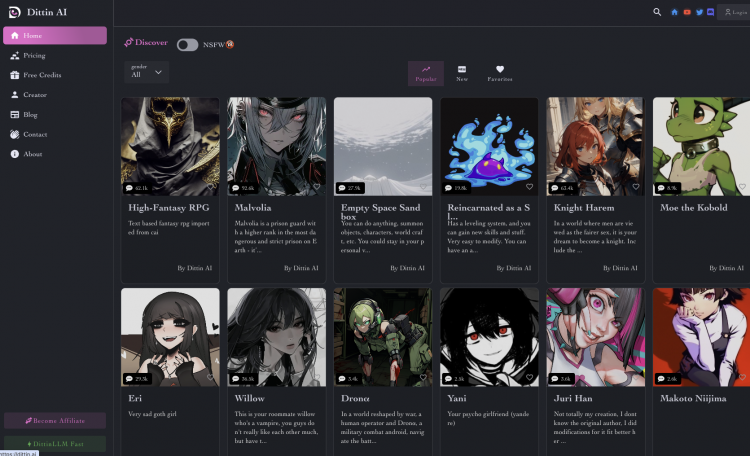Favorite the Malvolia card with its heart icon
This screenshot has height=456, width=750.
(x=317, y=187)
